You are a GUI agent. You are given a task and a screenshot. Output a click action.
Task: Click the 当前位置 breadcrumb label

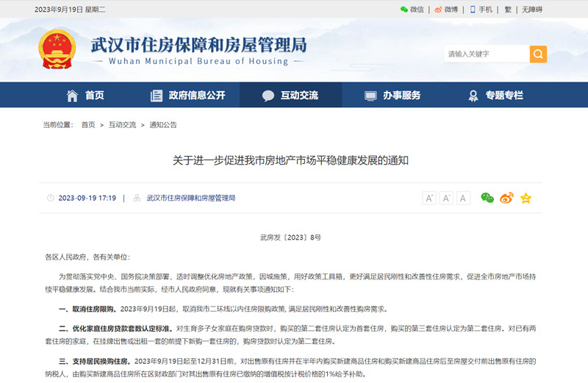[x=58, y=125]
